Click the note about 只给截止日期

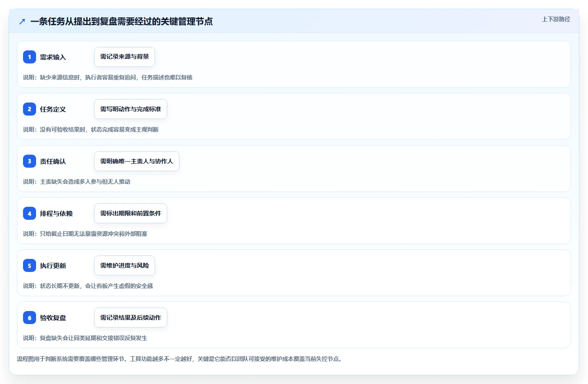coord(85,234)
